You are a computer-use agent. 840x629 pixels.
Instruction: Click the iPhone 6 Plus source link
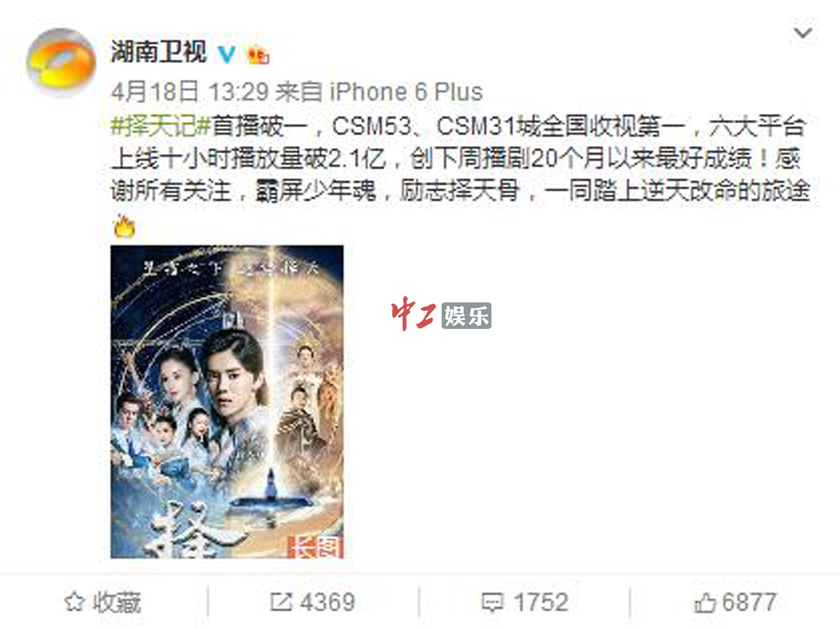coord(406,92)
